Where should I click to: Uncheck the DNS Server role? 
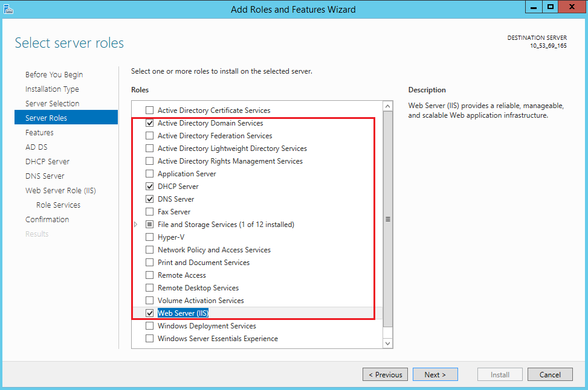[x=150, y=199]
